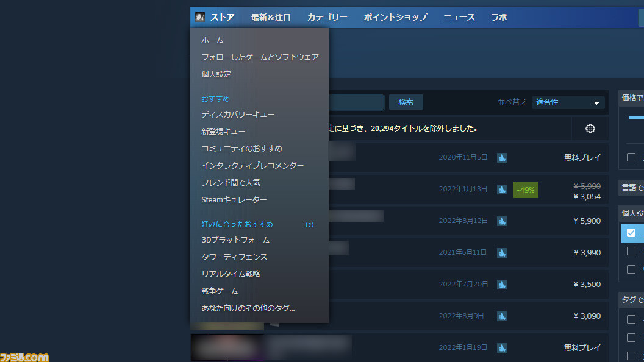This screenshot has height=362, width=644.
Task: Click the thumbs-up review icon for 2022年7月20日
Action: pos(502,285)
